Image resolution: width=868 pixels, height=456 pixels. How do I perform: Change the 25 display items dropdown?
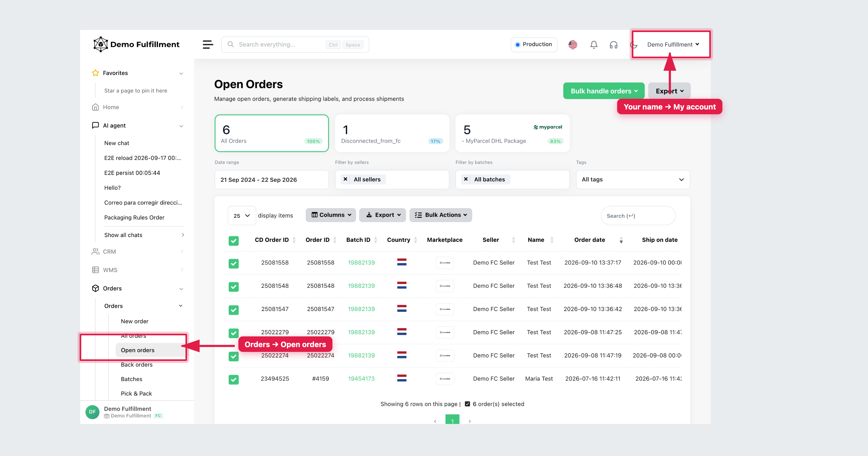242,215
